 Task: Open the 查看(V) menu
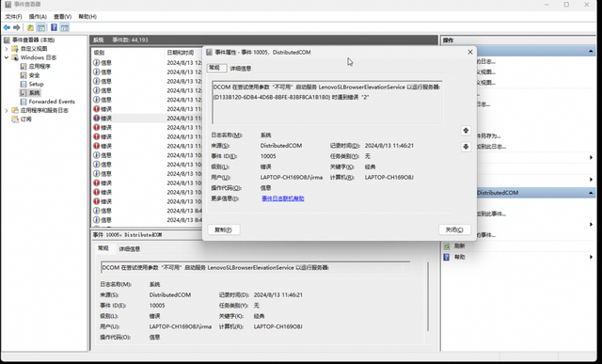tap(63, 17)
